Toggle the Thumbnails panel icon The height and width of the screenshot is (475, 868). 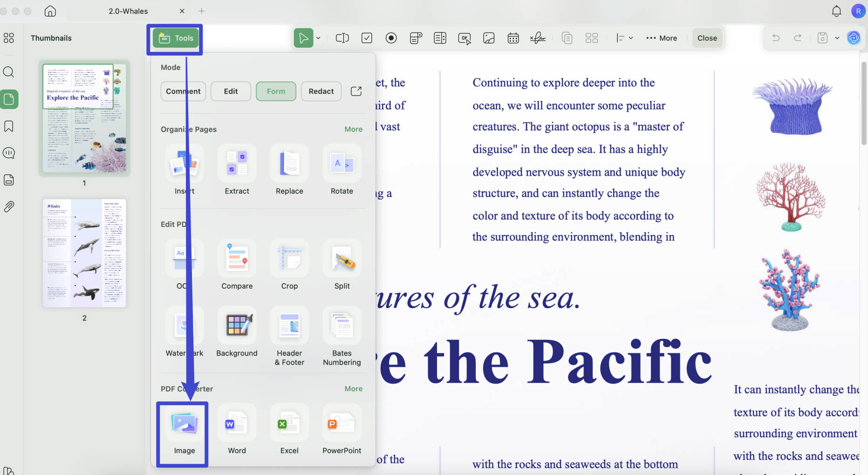pos(9,99)
